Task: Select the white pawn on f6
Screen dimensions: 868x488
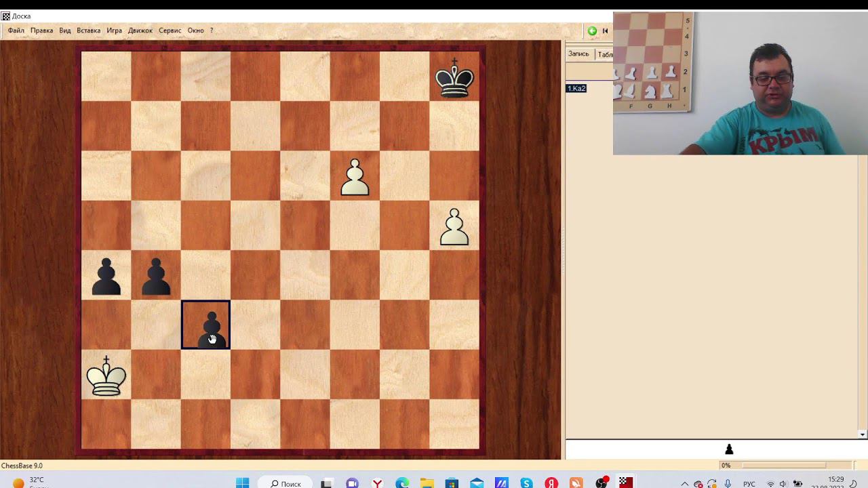Action: [x=355, y=178]
